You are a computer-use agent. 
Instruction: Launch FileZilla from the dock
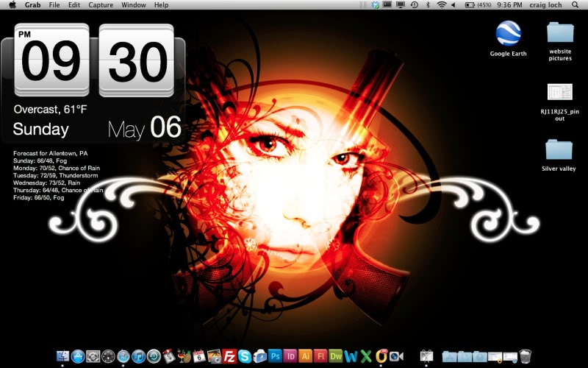[229, 356]
